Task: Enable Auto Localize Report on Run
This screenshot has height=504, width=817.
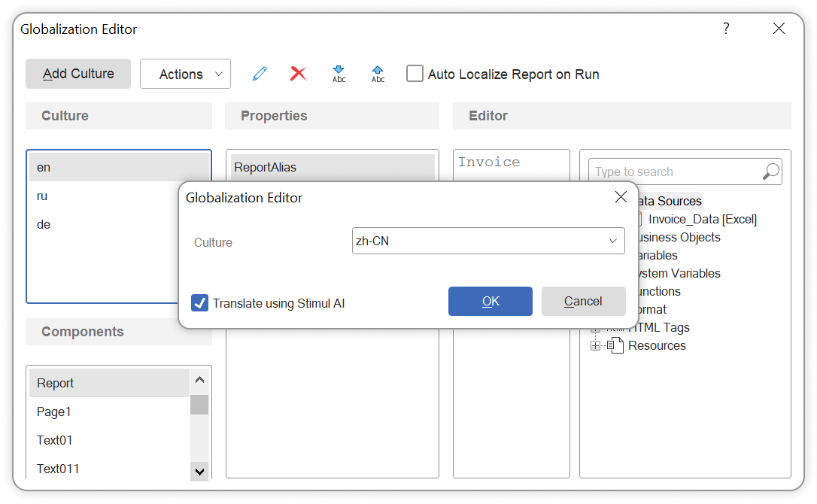Action: coord(415,74)
